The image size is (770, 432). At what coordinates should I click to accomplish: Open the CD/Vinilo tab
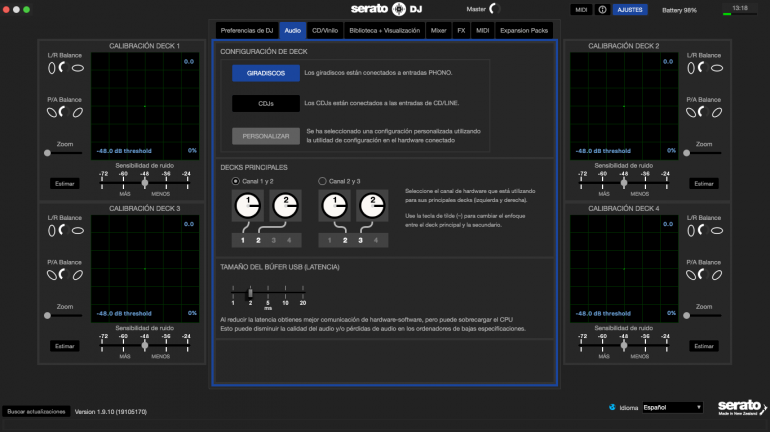point(325,30)
